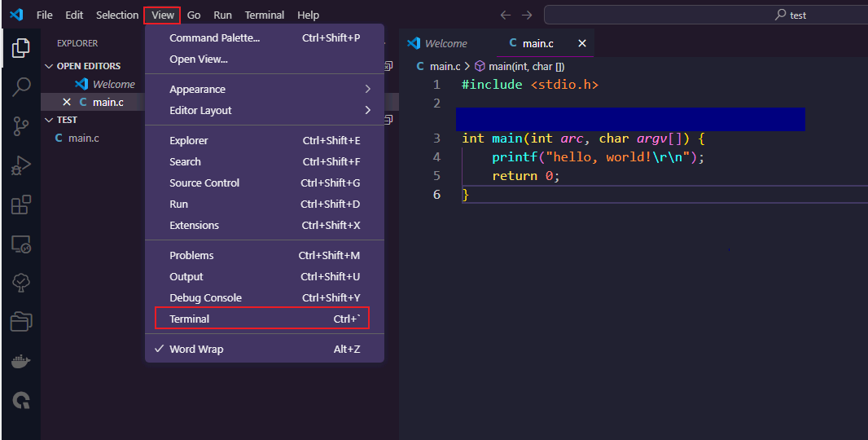The width and height of the screenshot is (868, 440).
Task: Go forward with the right arrow
Action: [527, 15]
